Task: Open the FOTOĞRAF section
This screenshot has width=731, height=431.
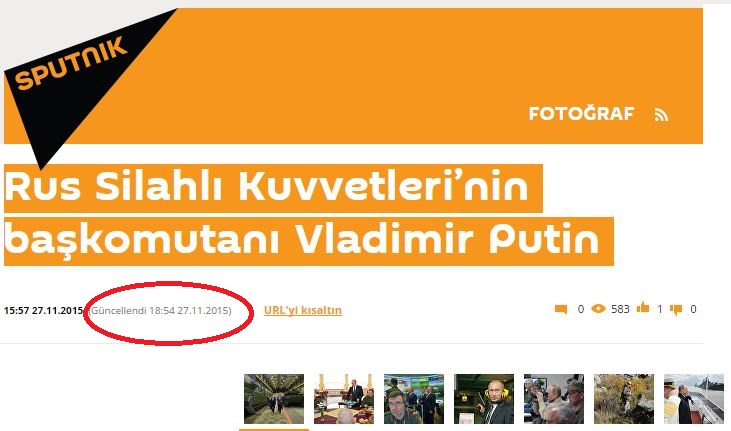Action: point(581,113)
